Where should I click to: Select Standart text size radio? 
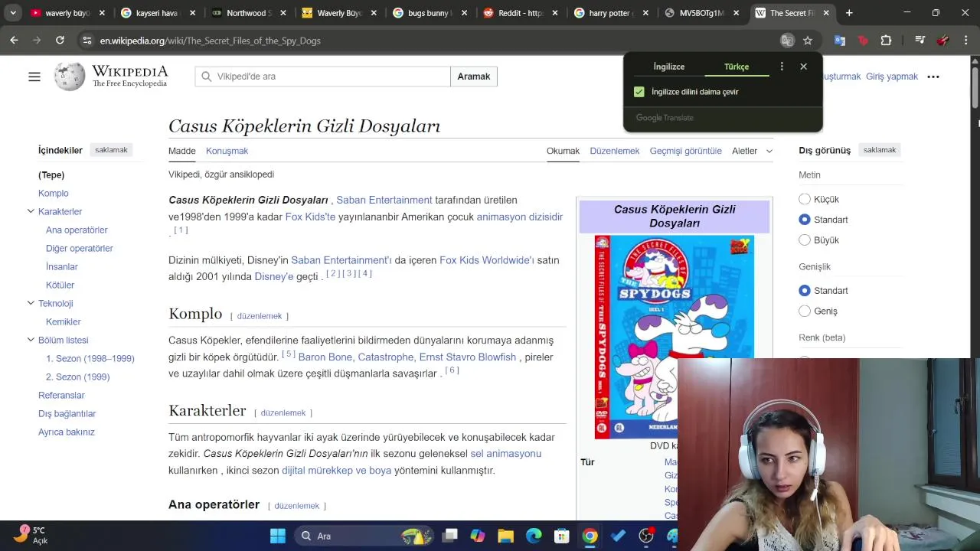click(x=805, y=220)
